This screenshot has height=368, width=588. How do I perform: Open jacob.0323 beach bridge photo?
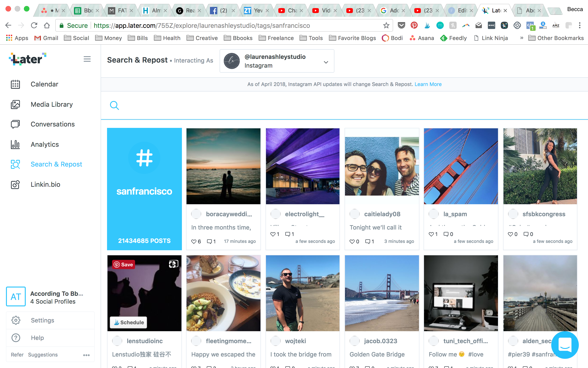click(x=382, y=293)
